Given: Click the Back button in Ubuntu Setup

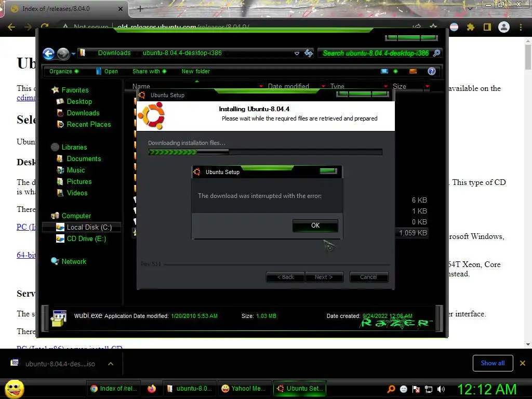Looking at the screenshot, I should point(285,277).
